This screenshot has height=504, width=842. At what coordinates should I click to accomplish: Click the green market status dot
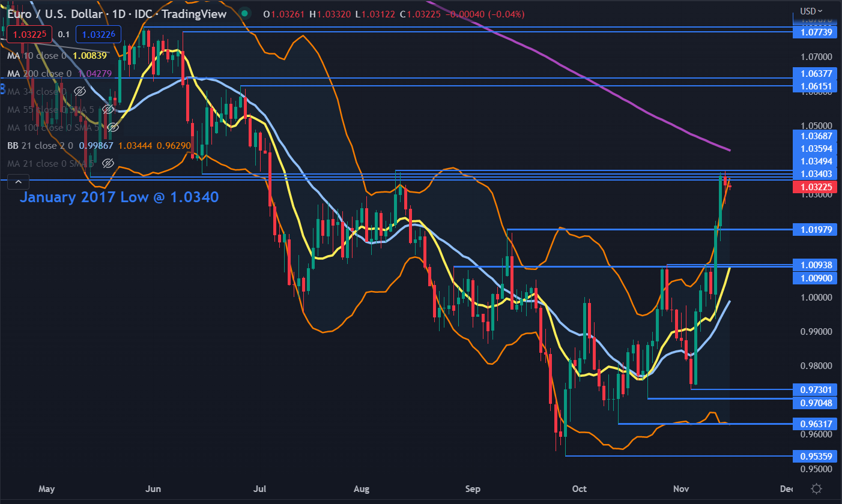click(243, 14)
